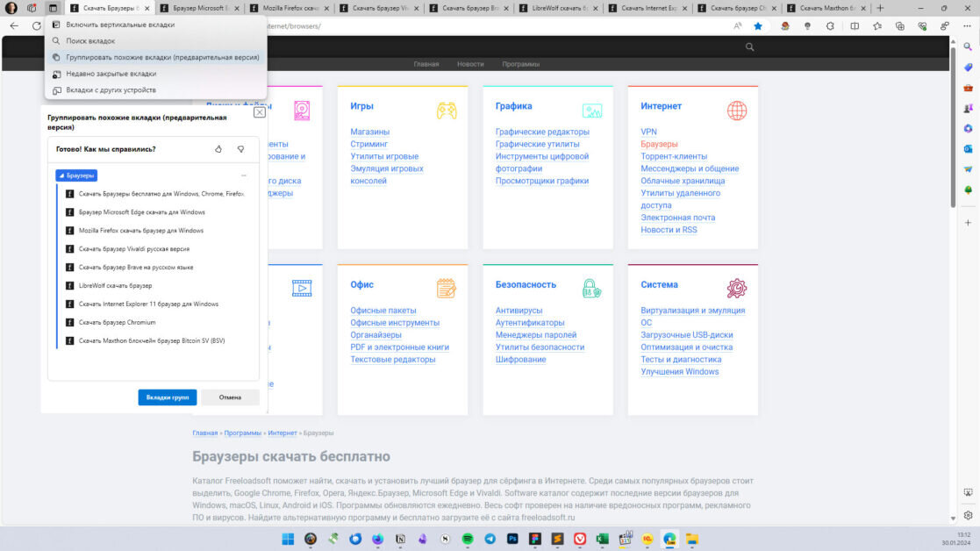980x551 pixels.
Task: Open the read aloud icon in address bar
Action: pyautogui.click(x=738, y=26)
